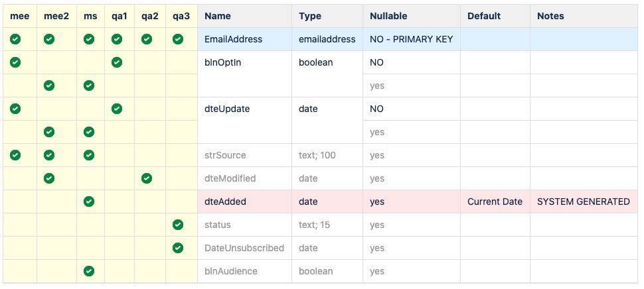The image size is (644, 289).
Task: Click the ms checkmark in the dteAdded row
Action: pyautogui.click(x=89, y=202)
